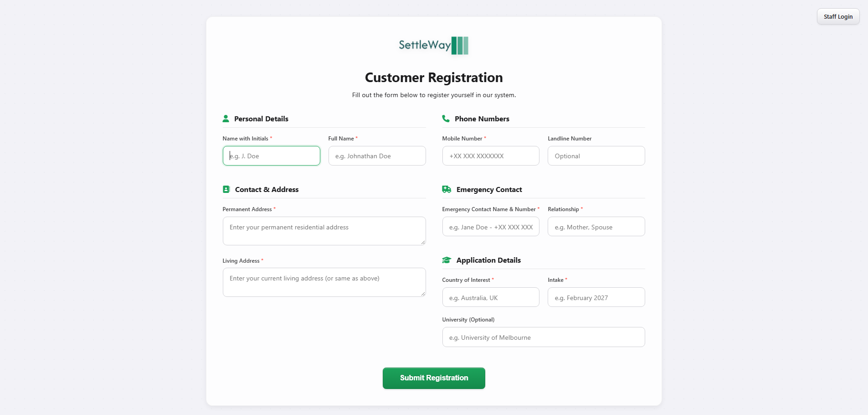Click the SettleWay logo
This screenshot has height=415, width=868.
tap(434, 45)
